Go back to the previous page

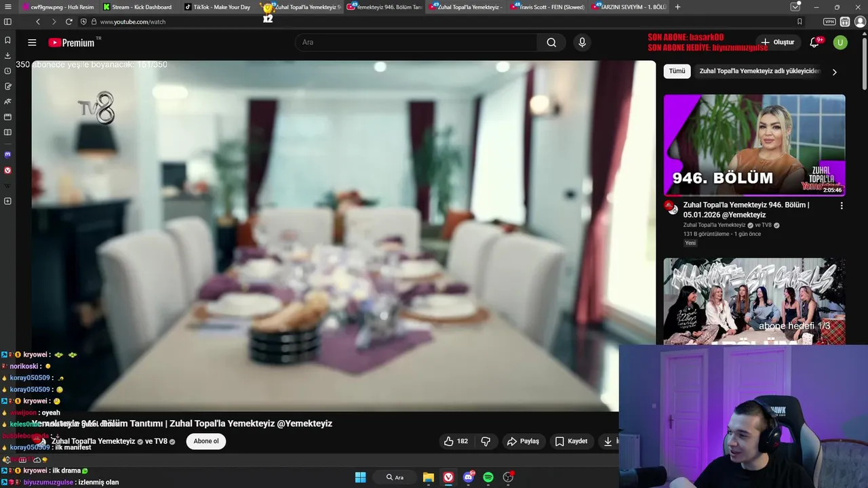[38, 22]
